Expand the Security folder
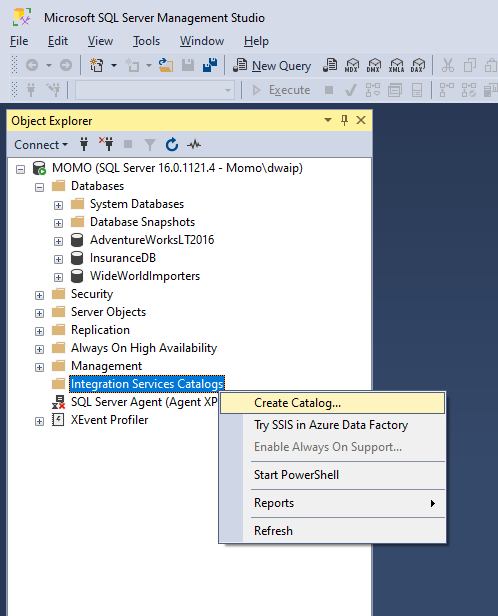This screenshot has width=498, height=616. tap(39, 295)
